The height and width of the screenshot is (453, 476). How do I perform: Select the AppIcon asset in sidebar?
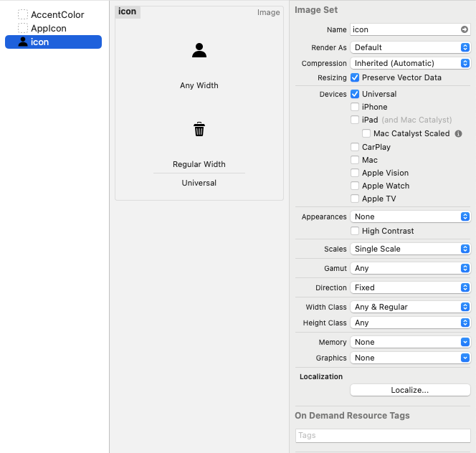pos(48,28)
